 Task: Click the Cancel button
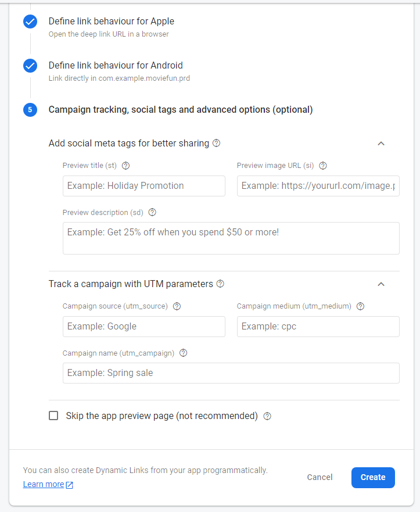(320, 477)
